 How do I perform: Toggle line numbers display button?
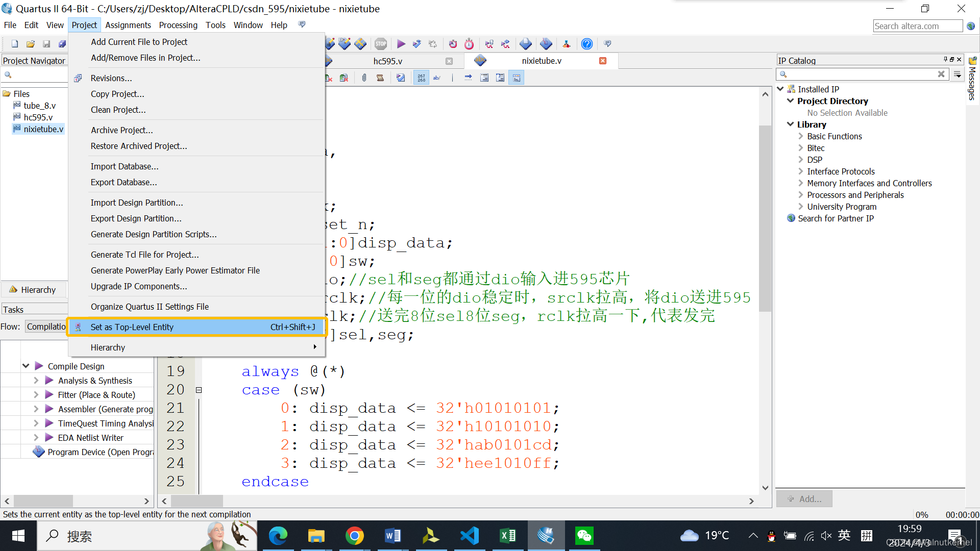[x=421, y=78]
